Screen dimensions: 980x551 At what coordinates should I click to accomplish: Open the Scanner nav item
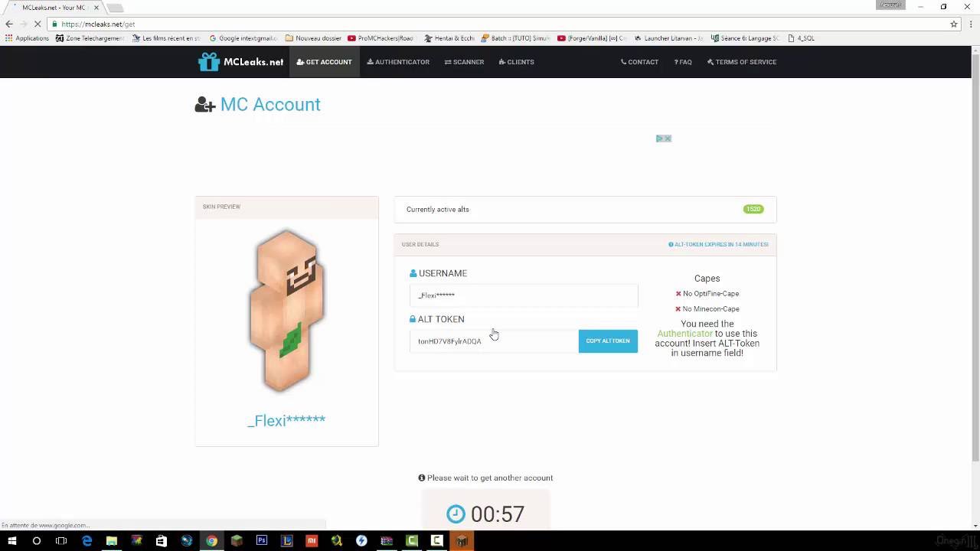pos(464,62)
